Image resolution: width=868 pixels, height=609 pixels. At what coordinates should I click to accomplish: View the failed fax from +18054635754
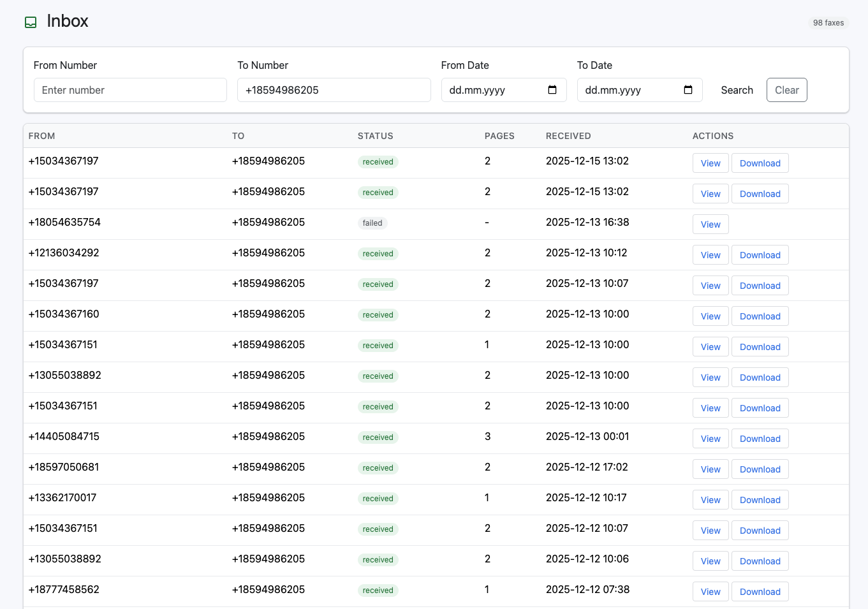click(x=710, y=224)
